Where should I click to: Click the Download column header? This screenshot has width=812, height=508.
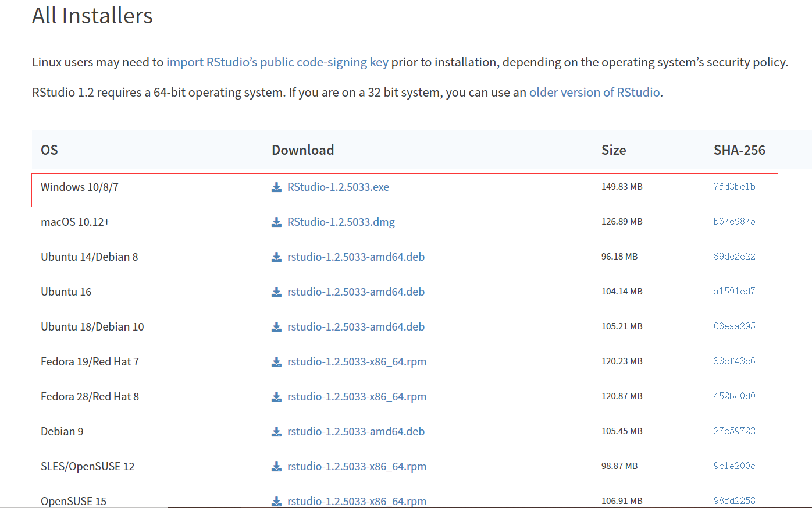pyautogui.click(x=302, y=150)
